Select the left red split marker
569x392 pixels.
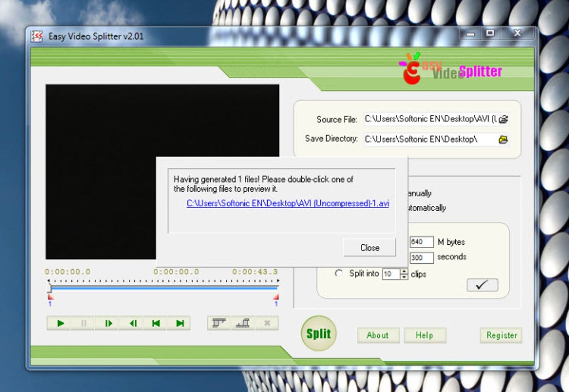point(50,297)
